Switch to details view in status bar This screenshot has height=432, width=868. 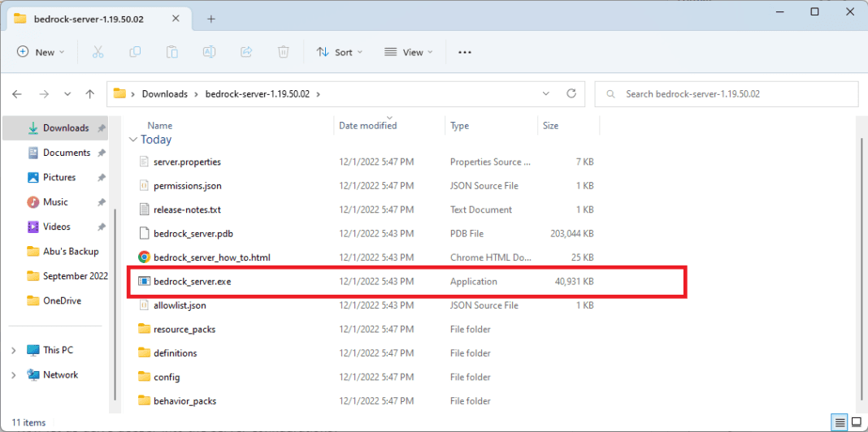(x=840, y=422)
